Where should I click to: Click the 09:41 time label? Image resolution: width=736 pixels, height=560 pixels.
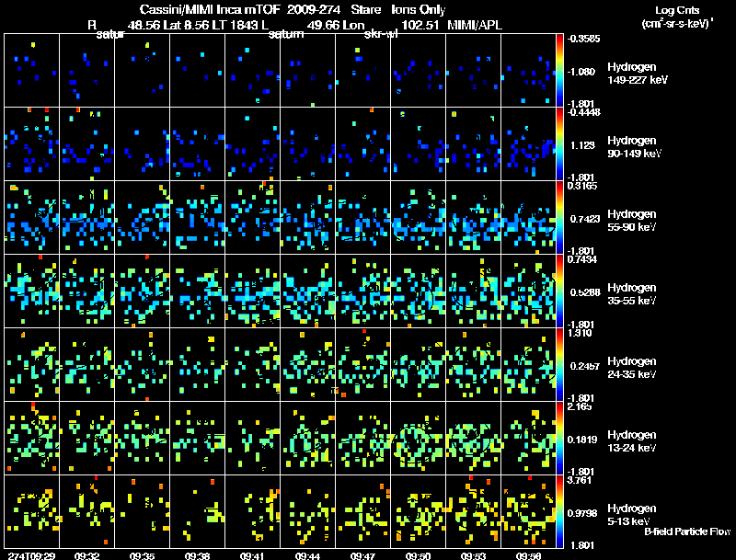click(252, 555)
